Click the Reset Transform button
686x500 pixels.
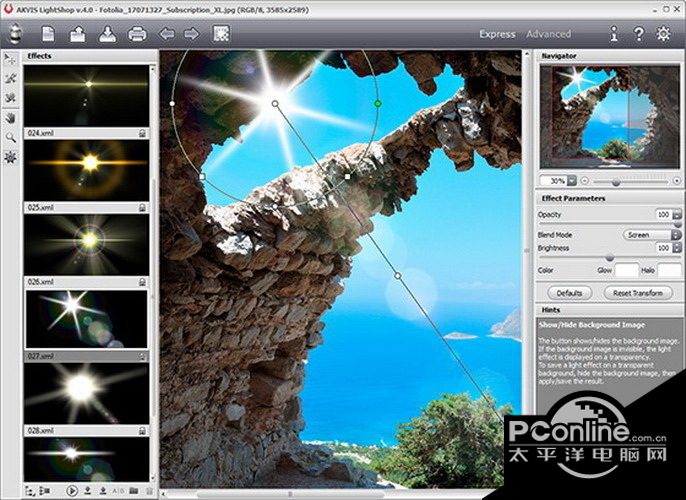637,293
